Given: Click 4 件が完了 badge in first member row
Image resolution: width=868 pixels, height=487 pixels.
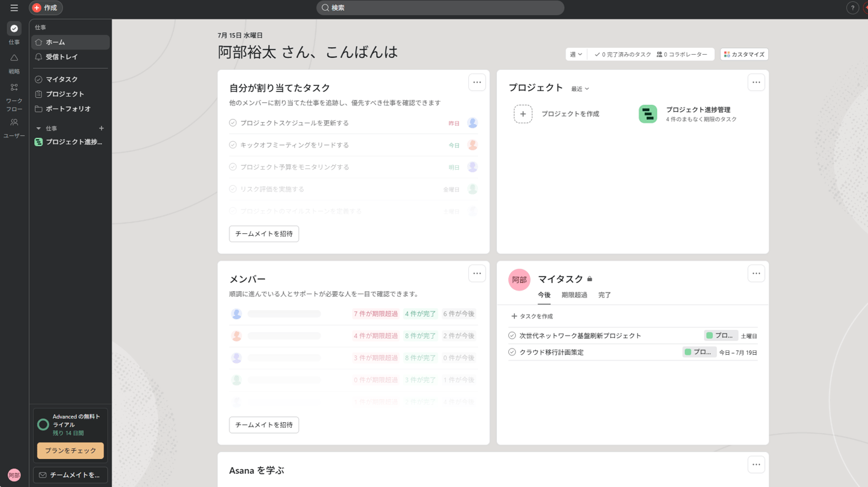Looking at the screenshot, I should (421, 314).
